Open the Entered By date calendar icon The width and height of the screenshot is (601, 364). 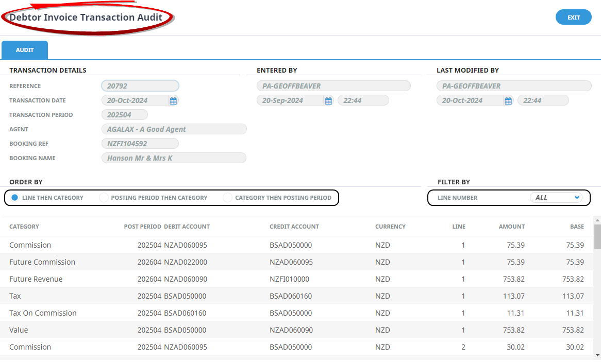coord(328,101)
